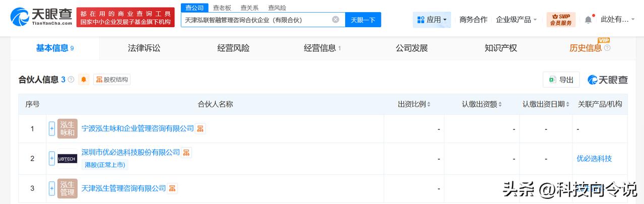
Task: Click the 关联产品/机构 column header
Action: (x=600, y=104)
